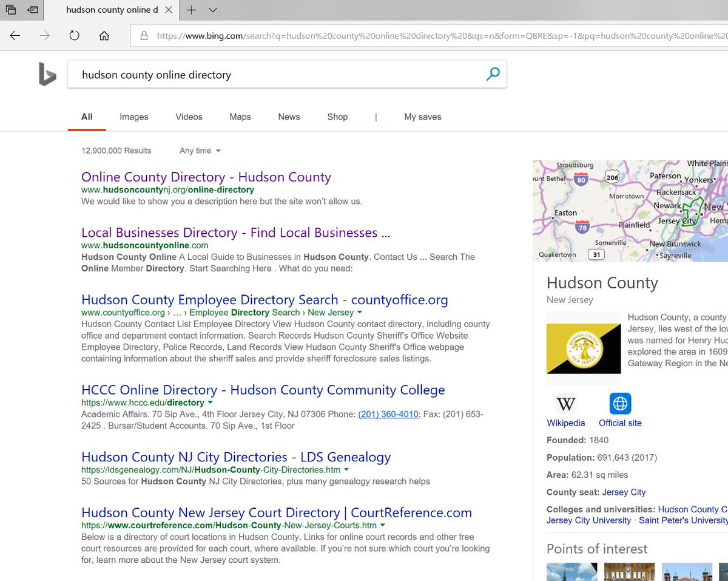The width and height of the screenshot is (728, 581).
Task: Expand arrow next to hccc.edu/directory URL
Action: pos(210,403)
